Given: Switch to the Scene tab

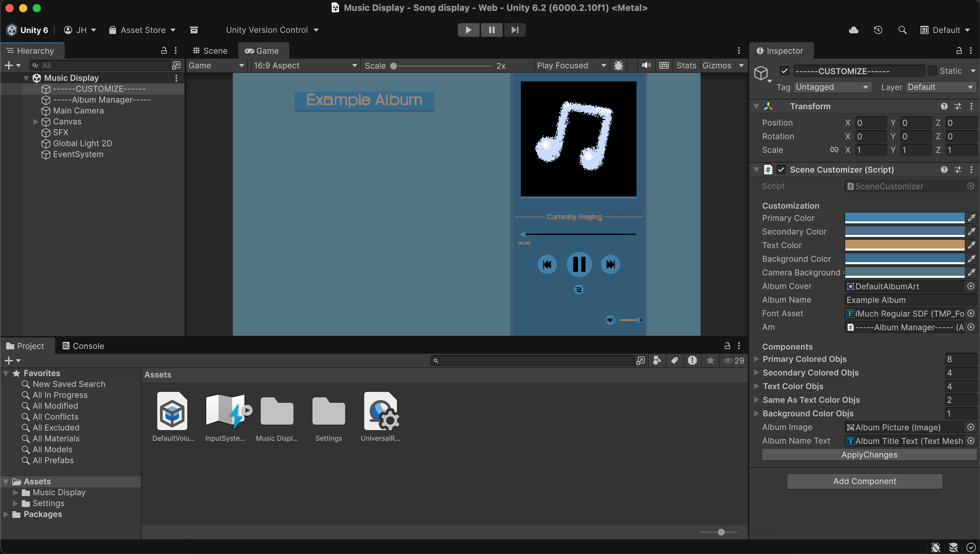Looking at the screenshot, I should [x=210, y=51].
